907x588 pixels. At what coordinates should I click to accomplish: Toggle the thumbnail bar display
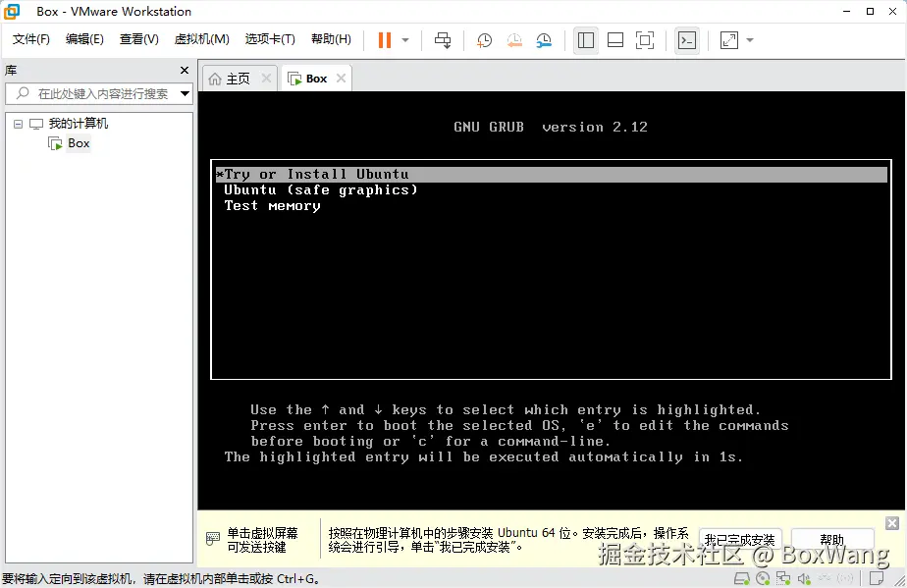click(x=616, y=40)
